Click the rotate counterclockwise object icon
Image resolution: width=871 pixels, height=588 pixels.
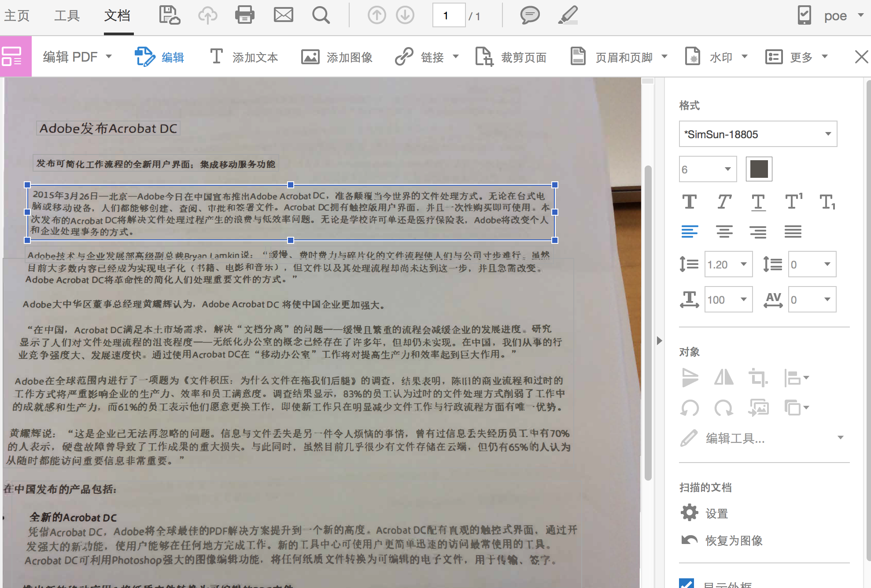coord(690,408)
